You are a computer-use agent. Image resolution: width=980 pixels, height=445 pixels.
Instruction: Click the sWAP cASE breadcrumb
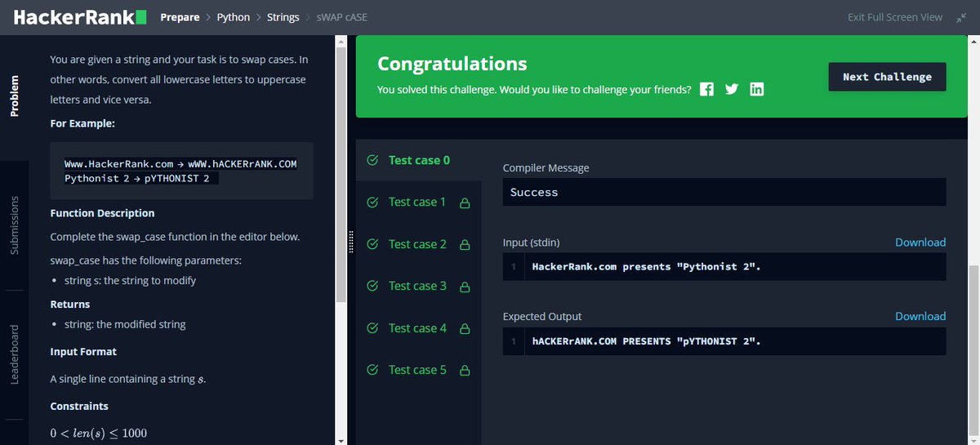[343, 17]
